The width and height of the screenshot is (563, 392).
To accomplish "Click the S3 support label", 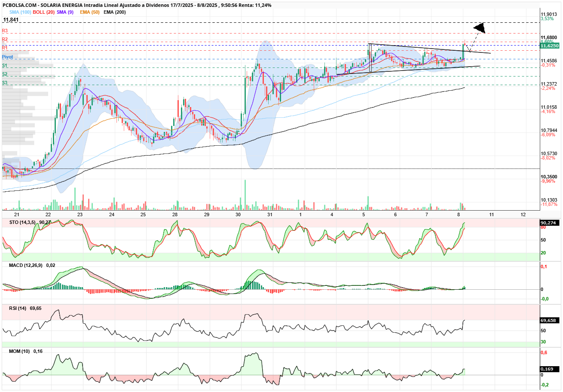I will click(5, 83).
